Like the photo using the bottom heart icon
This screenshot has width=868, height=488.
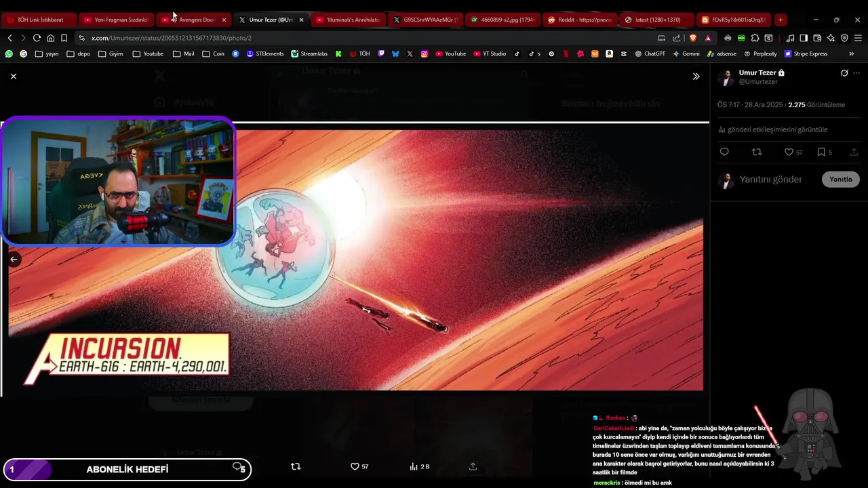point(359,466)
